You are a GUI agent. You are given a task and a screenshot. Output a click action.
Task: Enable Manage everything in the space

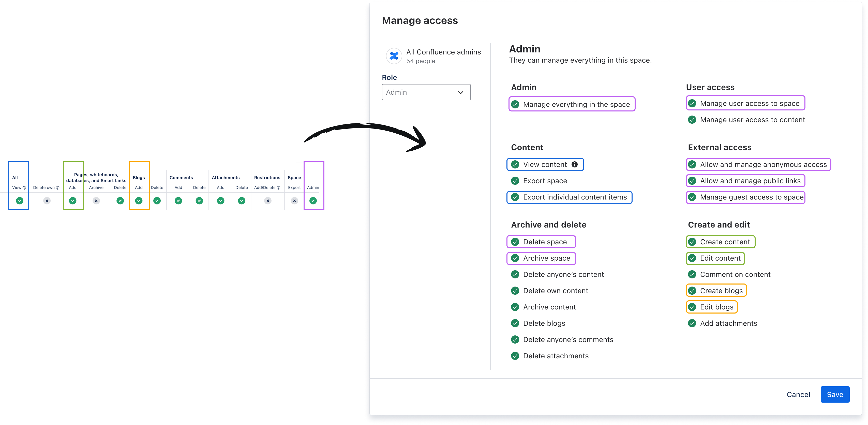click(x=515, y=104)
